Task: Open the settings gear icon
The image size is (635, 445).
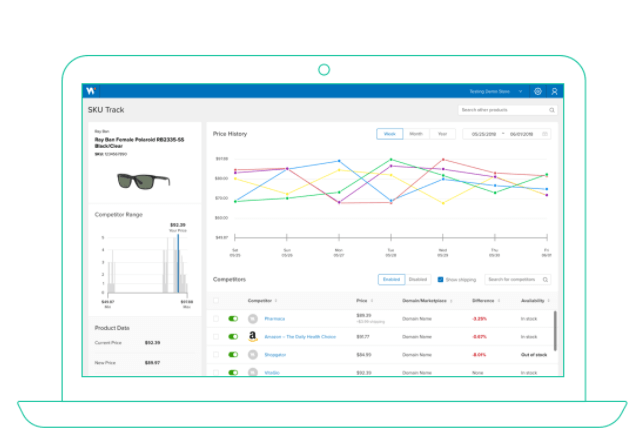Action: coord(538,92)
